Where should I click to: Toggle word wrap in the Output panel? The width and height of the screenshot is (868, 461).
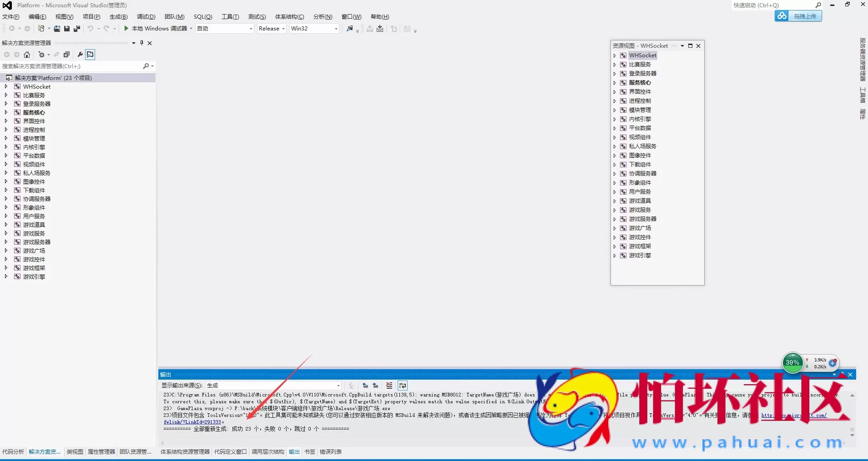click(403, 386)
